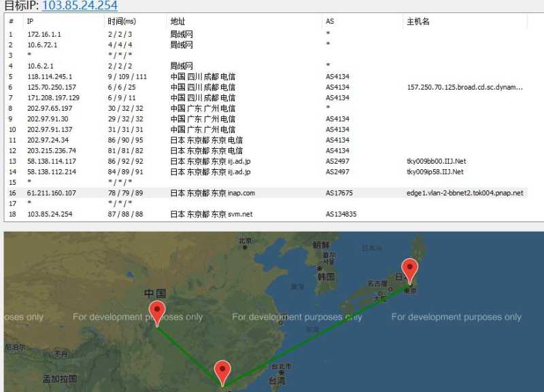The image size is (544, 392).
Task: Click the 时间(ms) column header
Action: pyautogui.click(x=122, y=22)
